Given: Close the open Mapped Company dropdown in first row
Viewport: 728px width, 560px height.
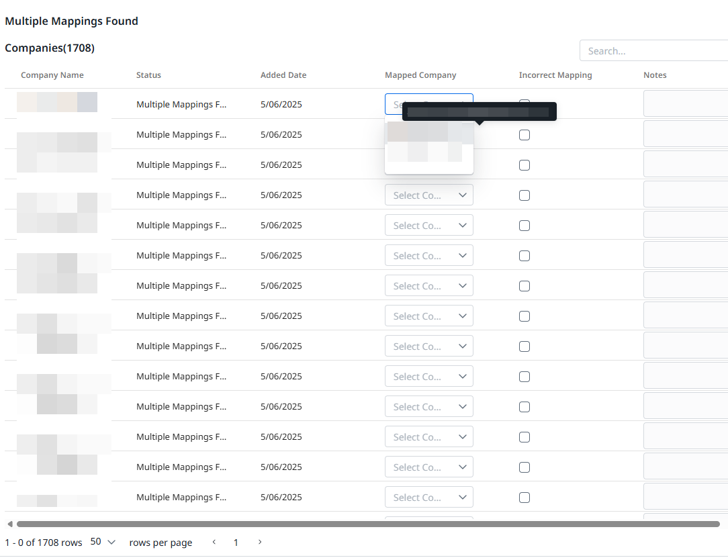Looking at the screenshot, I should [x=429, y=104].
